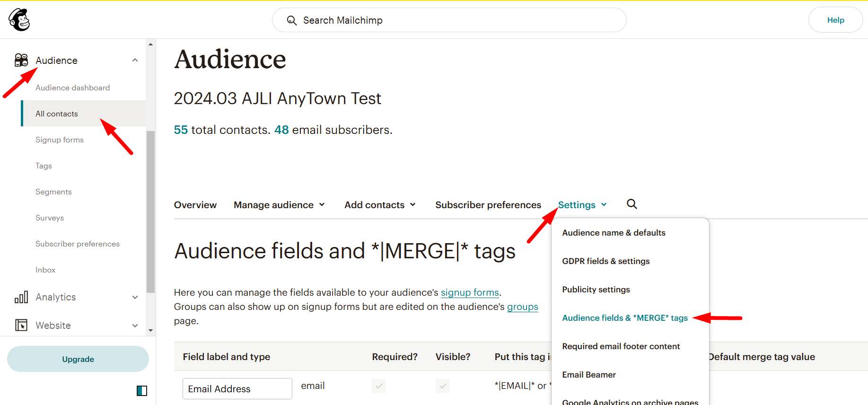Screen dimensions: 868x405
Task: Select Publicity settings menu item
Action: point(596,290)
